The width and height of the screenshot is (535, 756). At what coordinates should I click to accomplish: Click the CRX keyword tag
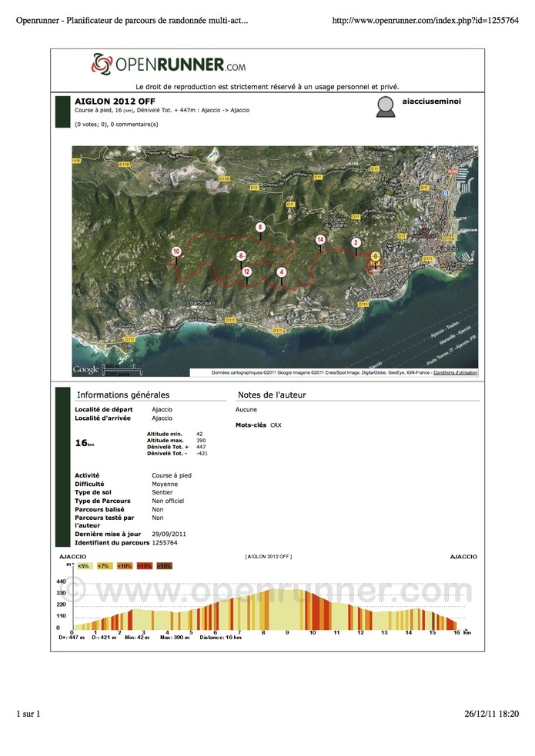coord(276,425)
